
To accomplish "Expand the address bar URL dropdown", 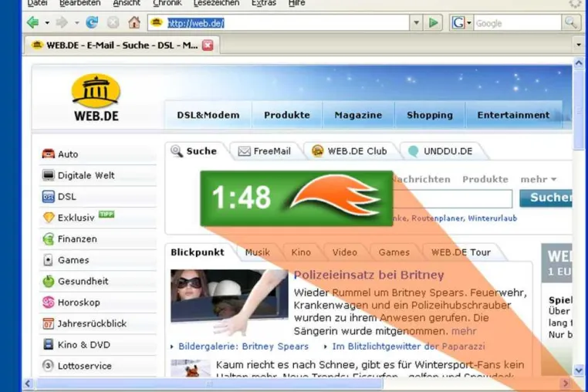I will point(416,23).
